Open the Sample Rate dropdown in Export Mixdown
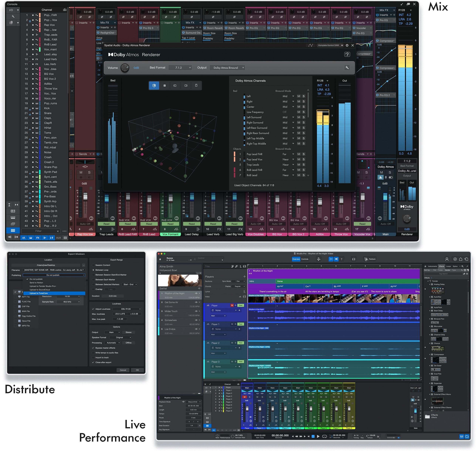This screenshot has width=476, height=451. point(68,302)
